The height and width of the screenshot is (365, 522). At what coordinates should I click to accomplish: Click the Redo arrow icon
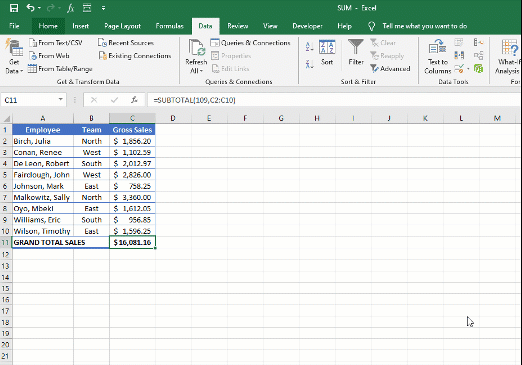[51, 8]
